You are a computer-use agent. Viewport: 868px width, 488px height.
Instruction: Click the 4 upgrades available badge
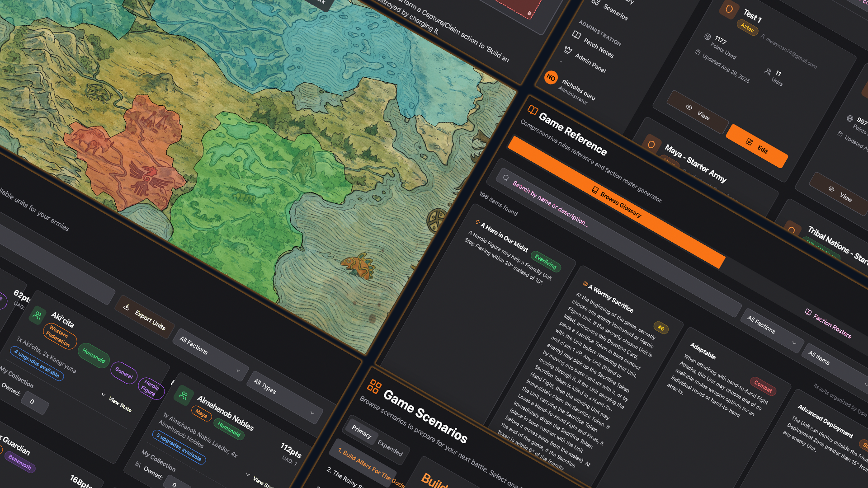pyautogui.click(x=37, y=364)
